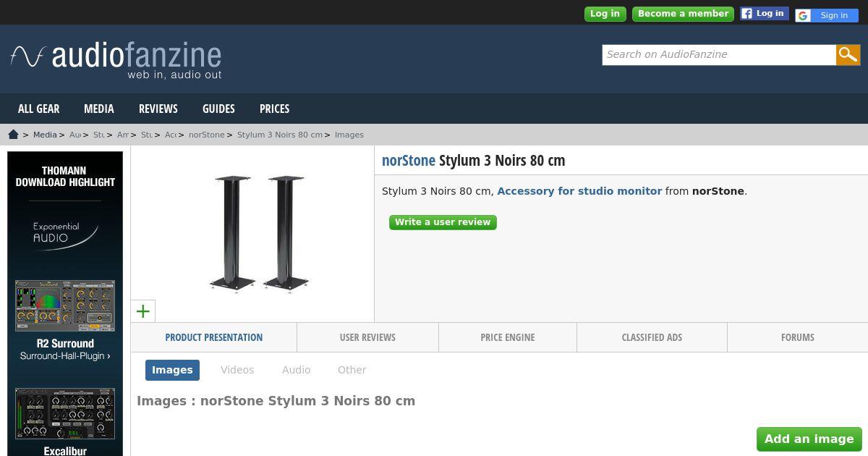Click the home icon in breadcrumb
Viewport: 868px width, 456px height.
click(x=13, y=135)
